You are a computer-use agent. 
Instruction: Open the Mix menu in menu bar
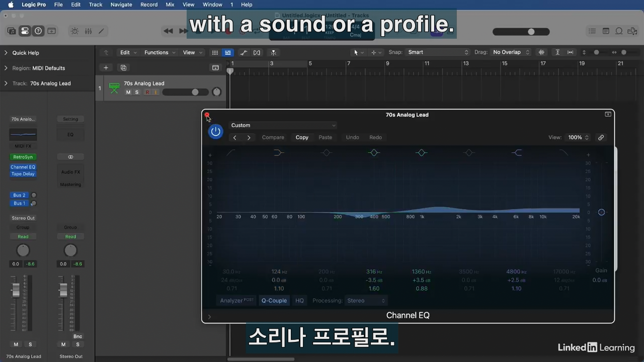coord(170,5)
